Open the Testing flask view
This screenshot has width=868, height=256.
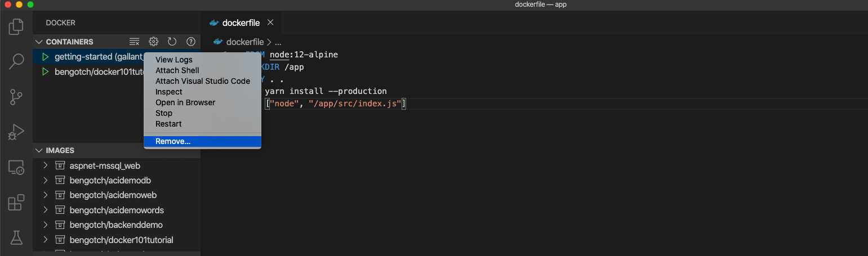(16, 237)
